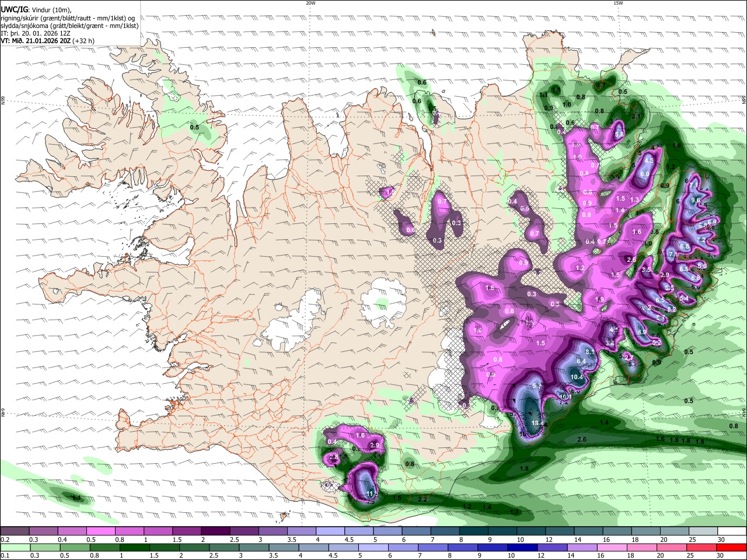
Task: Click the valid time 'VT: Mið. 21.01.2026 20Z (+32 h)'
Action: [x=47, y=41]
